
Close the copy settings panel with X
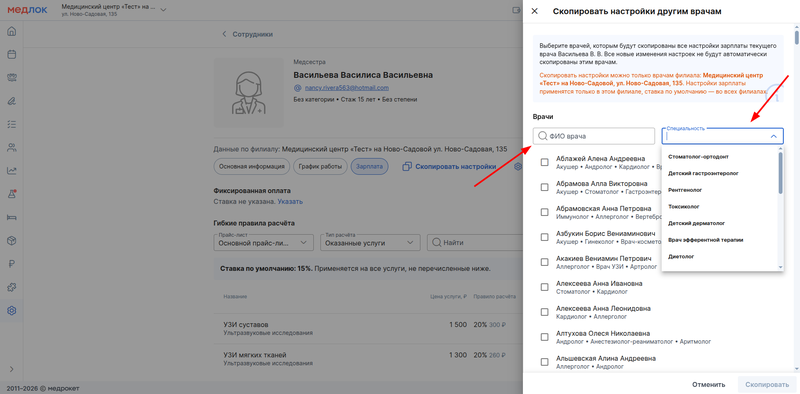(x=535, y=11)
